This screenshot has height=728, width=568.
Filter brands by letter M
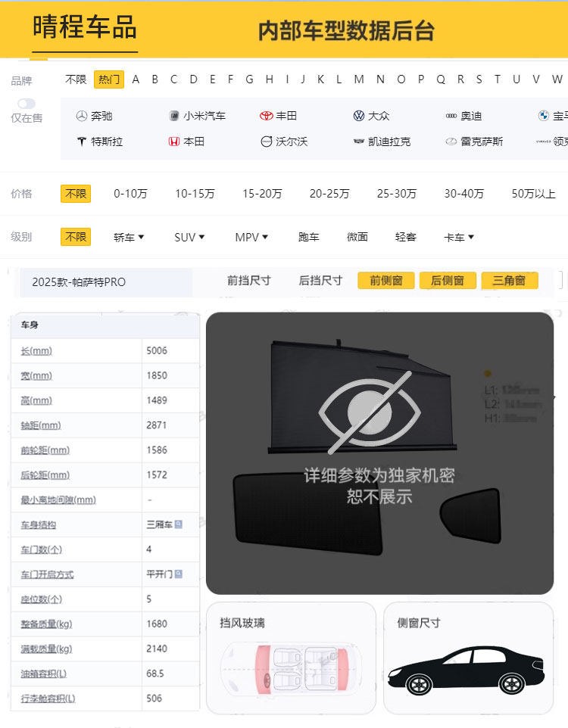point(359,79)
